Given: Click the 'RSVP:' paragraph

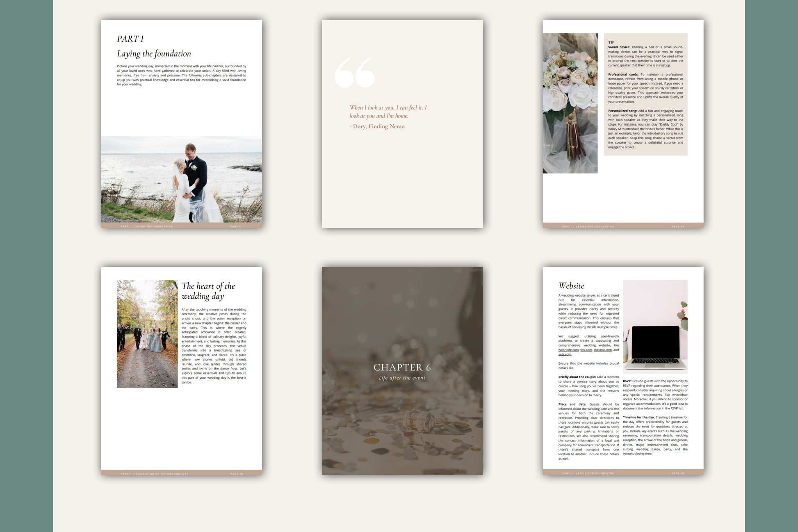Looking at the screenshot, I should [x=655, y=395].
